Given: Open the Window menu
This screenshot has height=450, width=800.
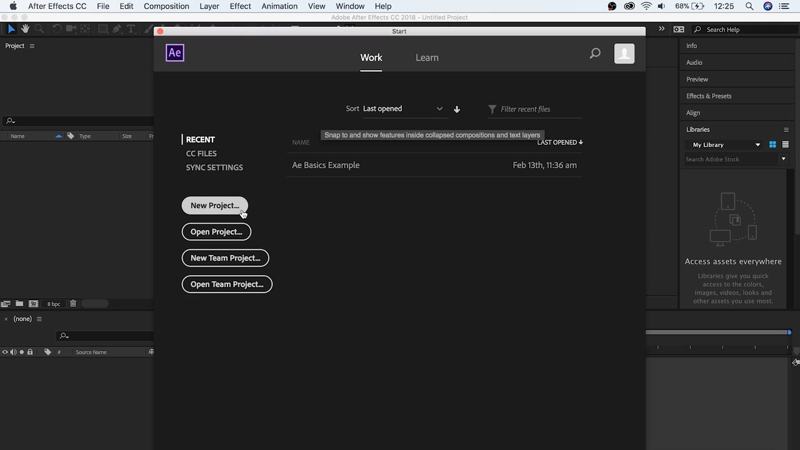Looking at the screenshot, I should pyautogui.click(x=350, y=6).
